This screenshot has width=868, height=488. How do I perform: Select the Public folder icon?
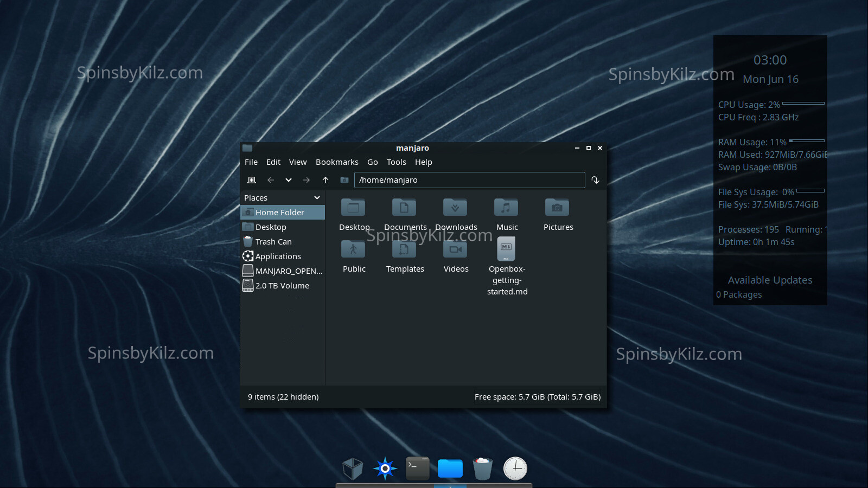(353, 249)
